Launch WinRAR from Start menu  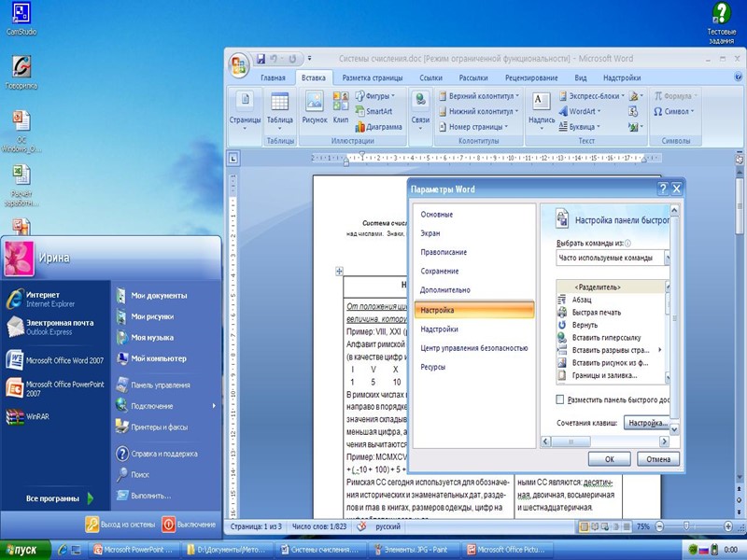(28, 416)
